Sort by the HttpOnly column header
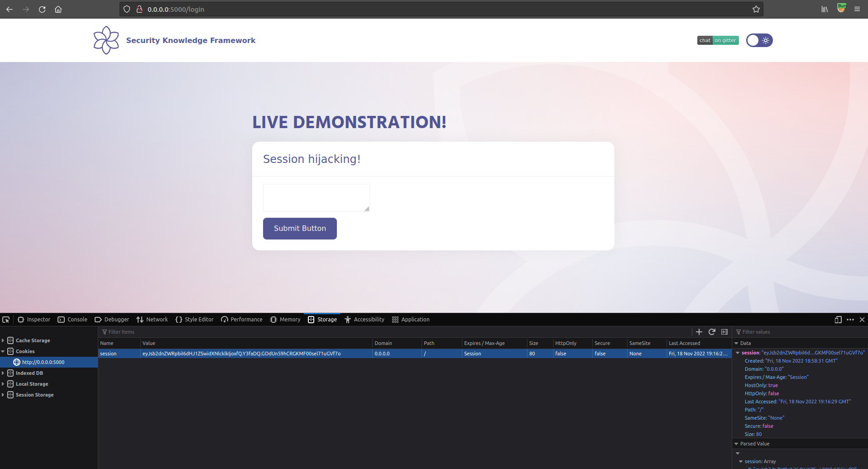Screen dimensions: 868x469 click(x=573, y=343)
